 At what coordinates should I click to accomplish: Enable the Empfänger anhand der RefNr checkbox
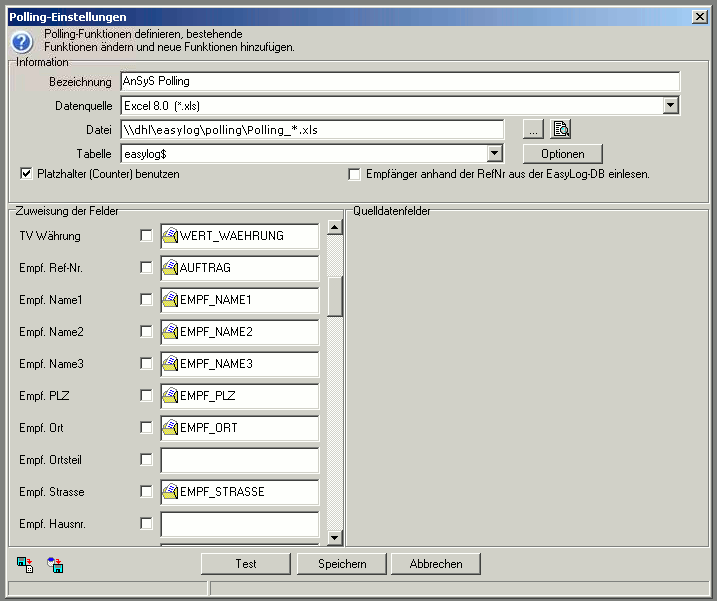tap(354, 174)
